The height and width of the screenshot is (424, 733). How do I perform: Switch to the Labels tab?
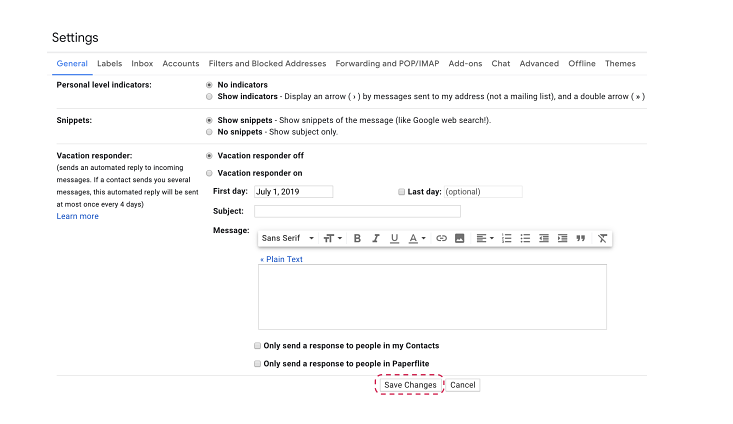pos(109,63)
